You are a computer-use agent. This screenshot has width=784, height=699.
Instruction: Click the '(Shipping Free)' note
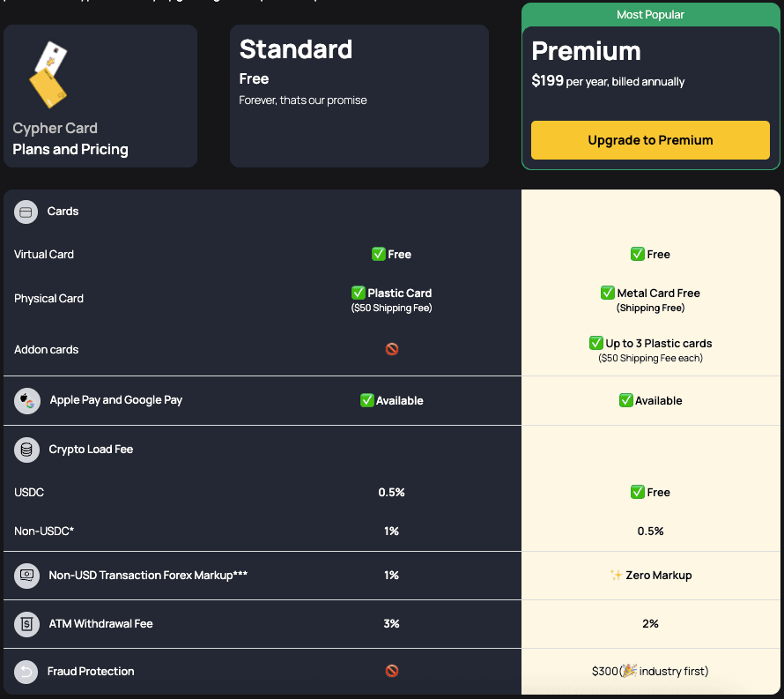click(x=650, y=308)
